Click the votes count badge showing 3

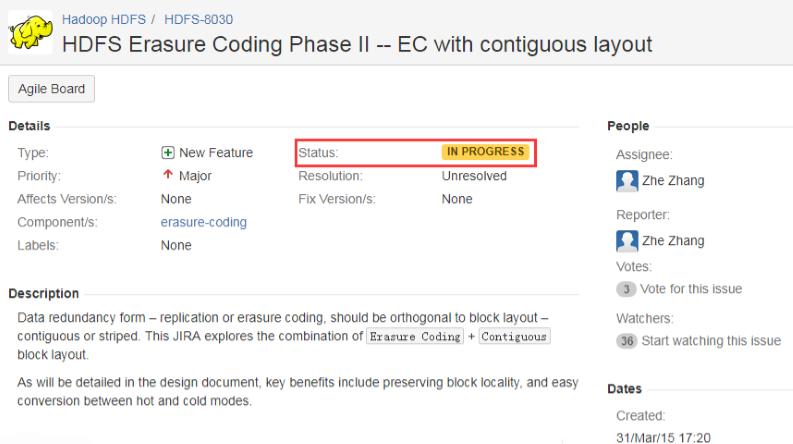626,289
